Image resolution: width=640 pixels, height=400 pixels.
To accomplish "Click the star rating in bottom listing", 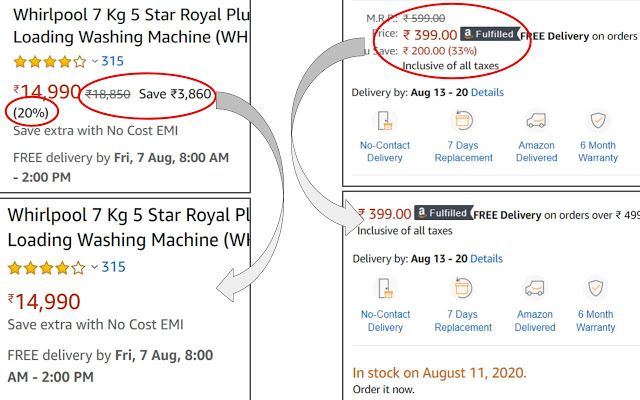I will 46,268.
